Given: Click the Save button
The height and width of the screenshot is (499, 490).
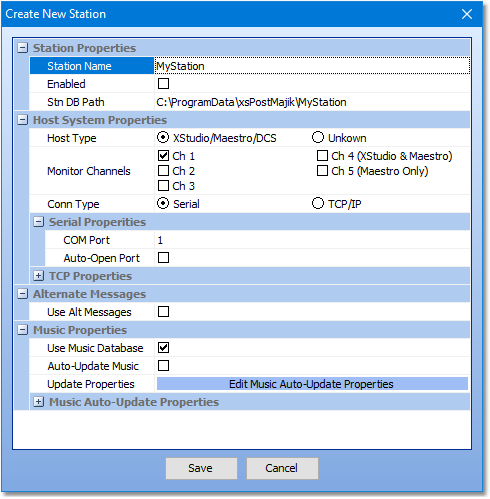Looking at the screenshot, I should [x=201, y=468].
